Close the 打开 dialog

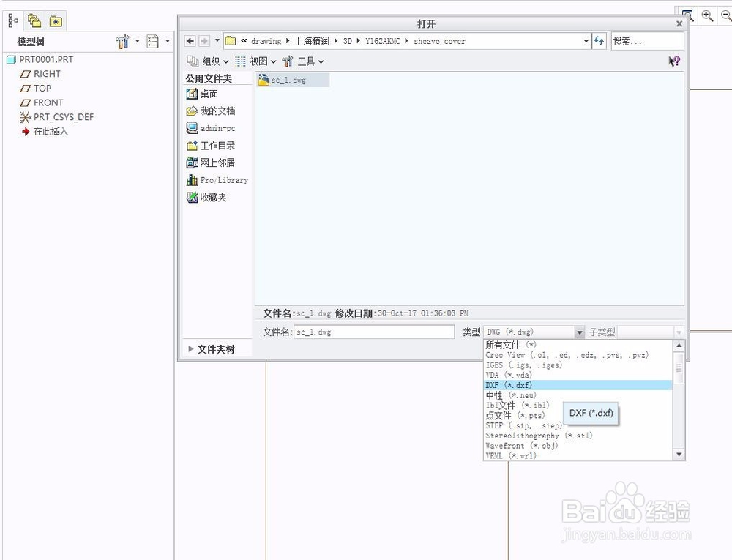(679, 24)
